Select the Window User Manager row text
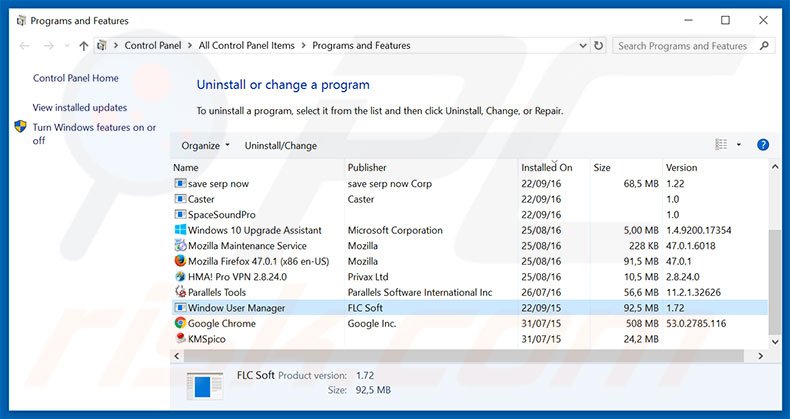This screenshot has height=419, width=790. coord(236,308)
